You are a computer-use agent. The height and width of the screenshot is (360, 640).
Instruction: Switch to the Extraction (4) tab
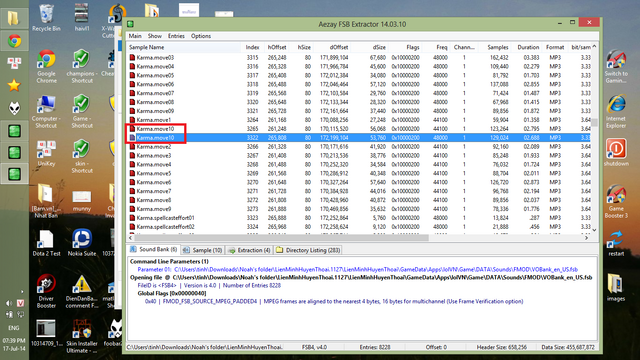pyautogui.click(x=249, y=250)
